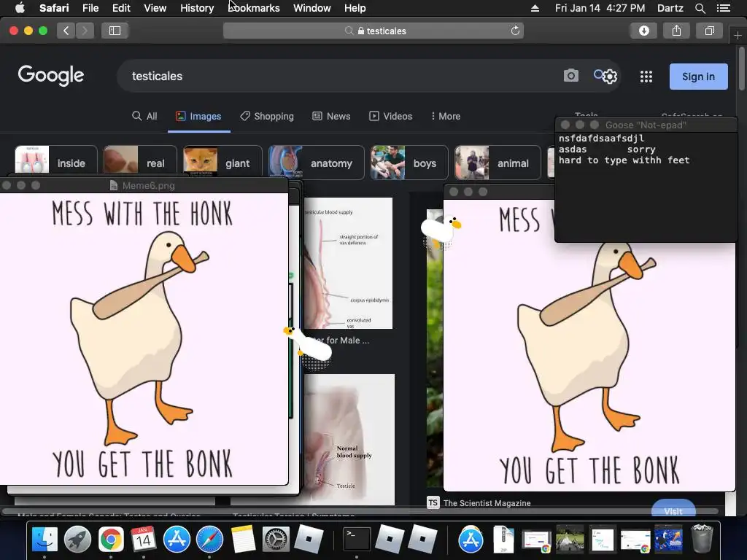Open the Dartz user menu
The height and width of the screenshot is (560, 747).
pos(670,8)
